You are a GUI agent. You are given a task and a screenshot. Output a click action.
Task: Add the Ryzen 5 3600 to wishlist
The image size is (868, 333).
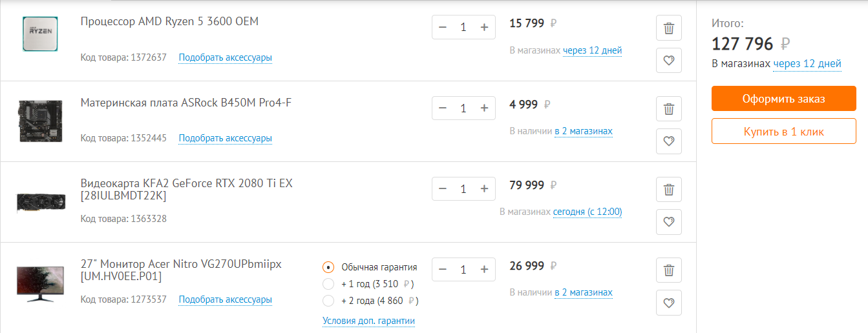coord(669,61)
